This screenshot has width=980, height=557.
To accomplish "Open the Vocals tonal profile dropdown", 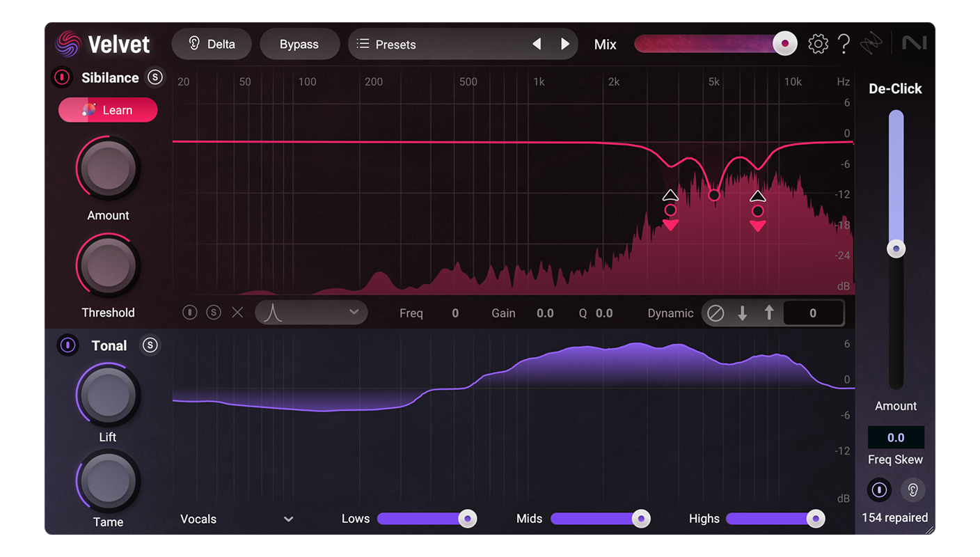I will point(237,519).
